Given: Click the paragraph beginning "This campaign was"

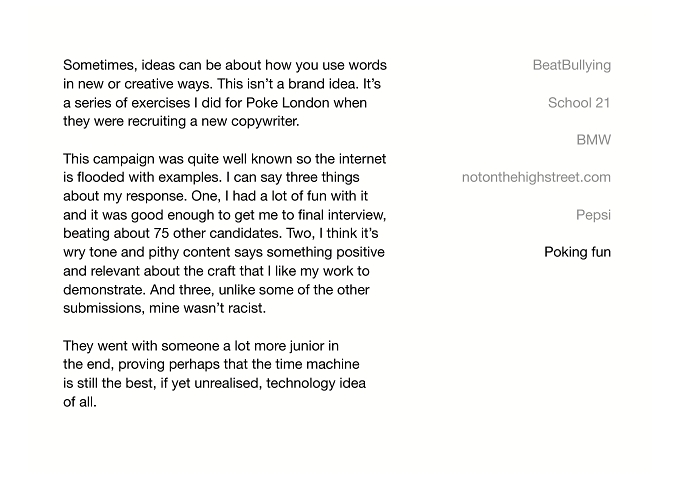Looking at the screenshot, I should pyautogui.click(x=225, y=233).
